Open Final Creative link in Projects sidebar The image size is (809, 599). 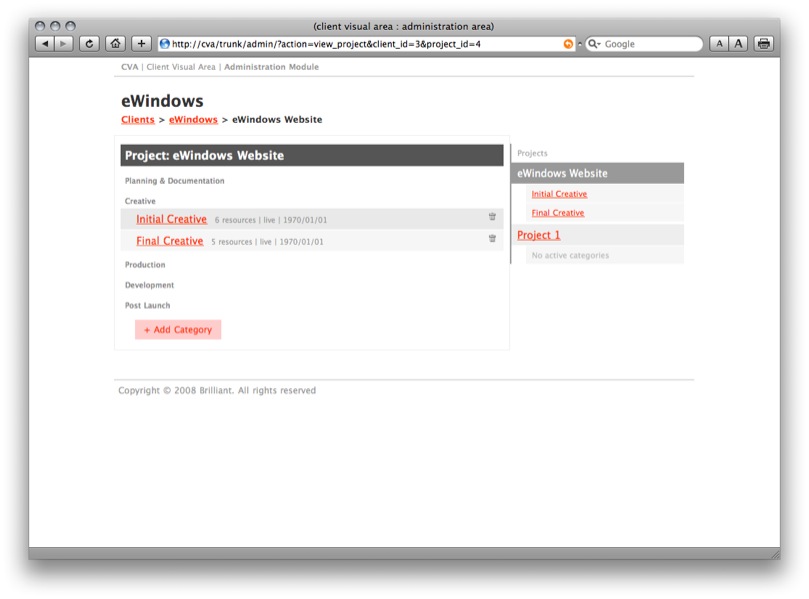[558, 213]
